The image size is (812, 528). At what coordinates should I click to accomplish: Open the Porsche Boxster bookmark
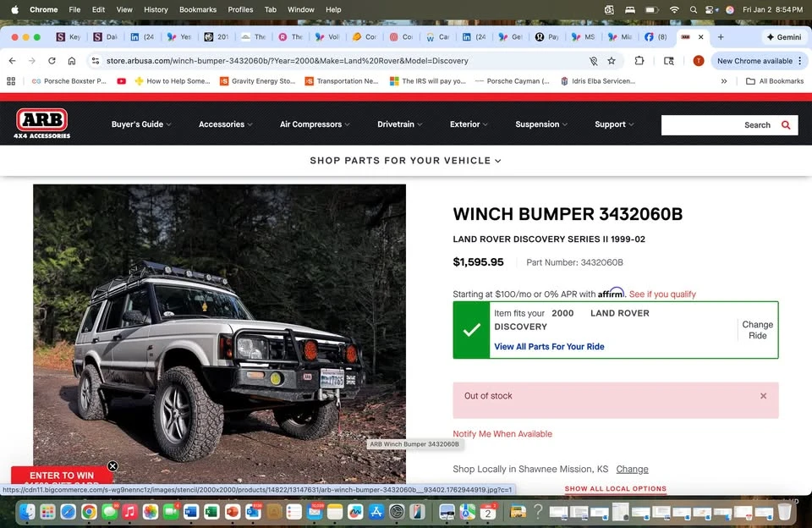coord(69,81)
